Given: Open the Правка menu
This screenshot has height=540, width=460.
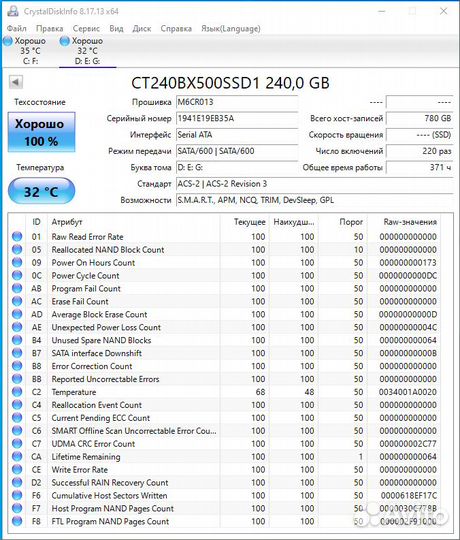Looking at the screenshot, I should (50, 29).
